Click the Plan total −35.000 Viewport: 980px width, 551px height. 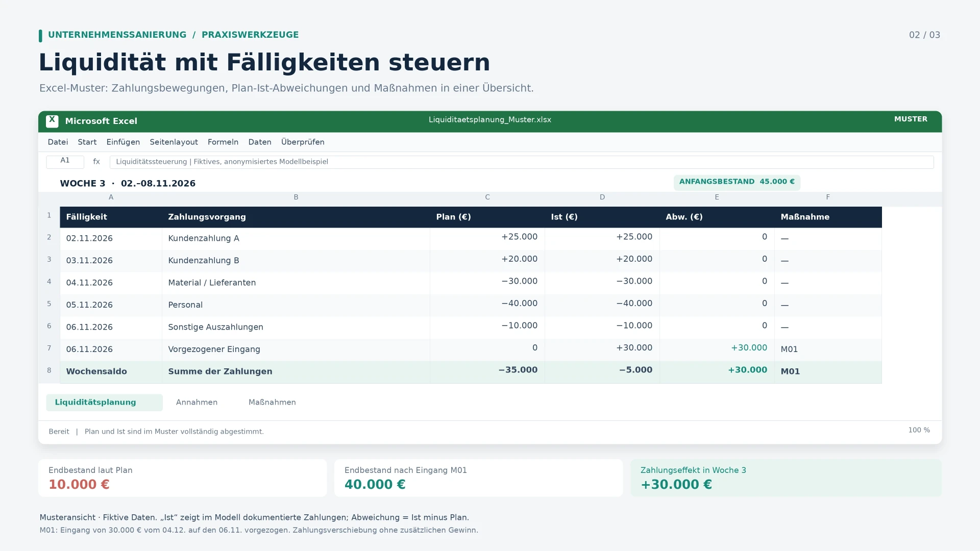click(x=487, y=371)
